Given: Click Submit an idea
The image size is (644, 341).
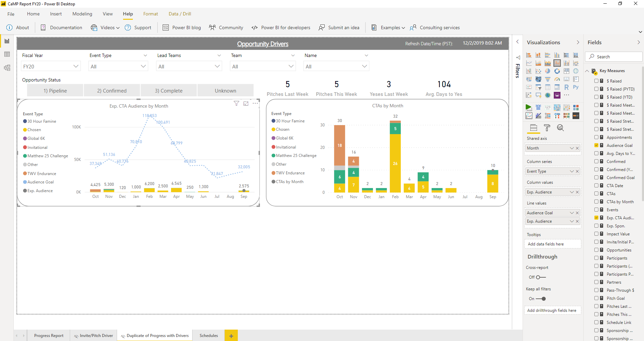Looking at the screenshot, I should click(339, 27).
